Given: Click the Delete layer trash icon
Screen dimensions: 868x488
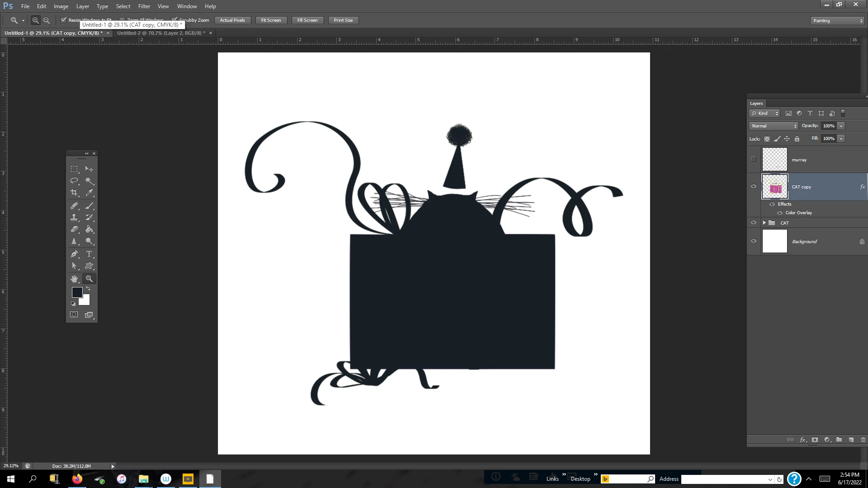Looking at the screenshot, I should point(863,440).
